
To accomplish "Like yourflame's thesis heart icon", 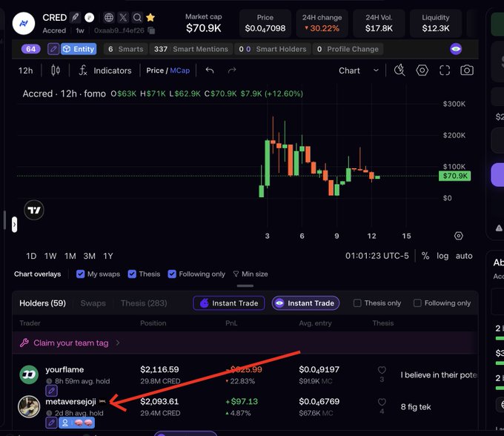I will click(x=382, y=370).
